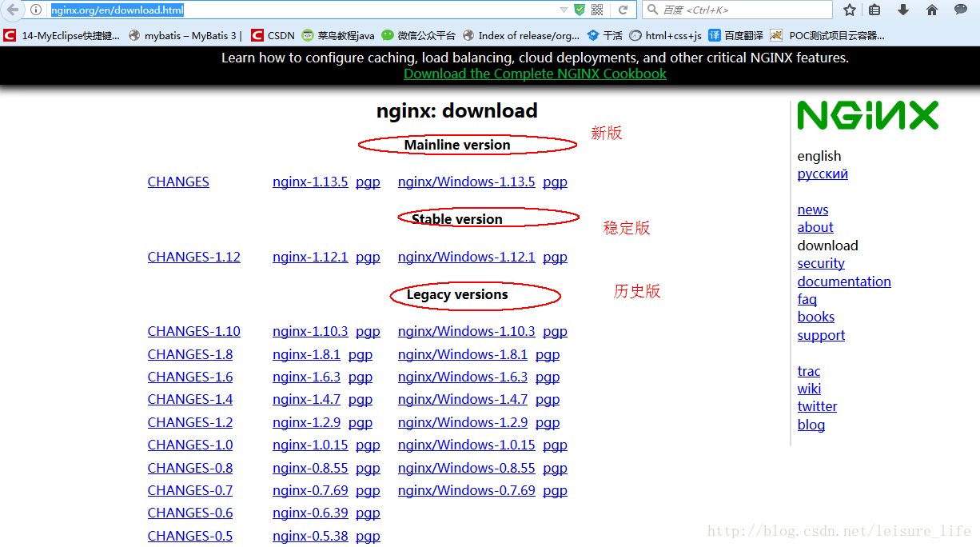Select the "english" language text
This screenshot has width=980, height=547.
click(819, 156)
